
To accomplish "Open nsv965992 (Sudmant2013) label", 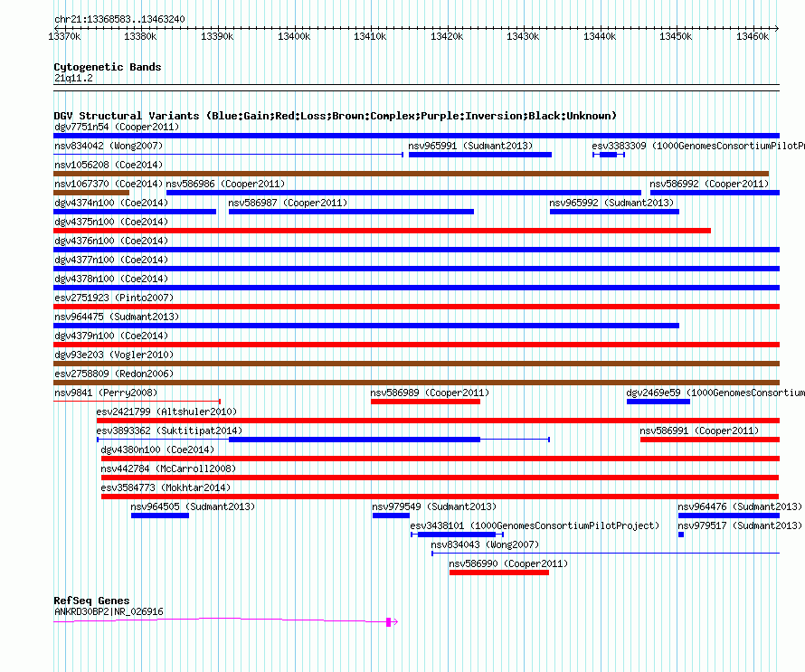I will point(611,203).
